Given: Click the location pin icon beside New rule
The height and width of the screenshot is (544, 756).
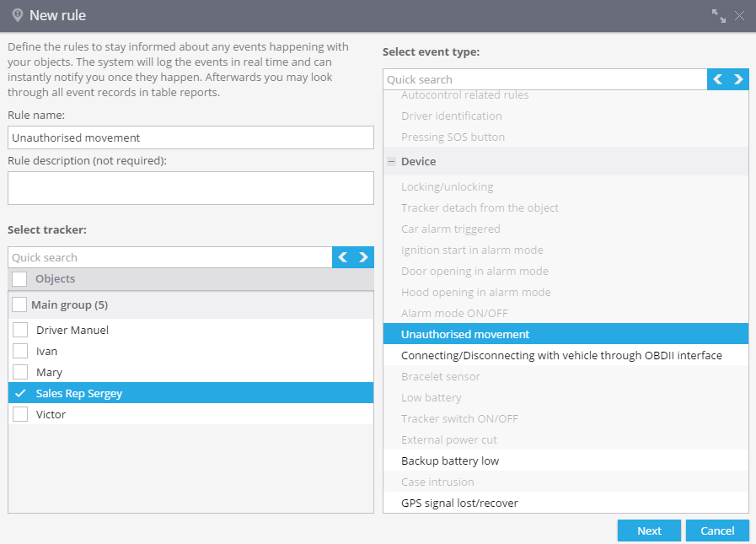Looking at the screenshot, I should [18, 15].
